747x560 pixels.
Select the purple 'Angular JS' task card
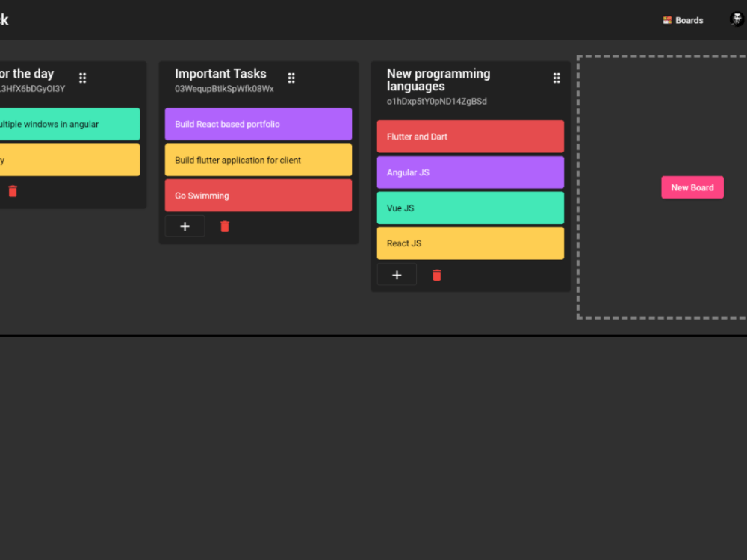(x=470, y=172)
